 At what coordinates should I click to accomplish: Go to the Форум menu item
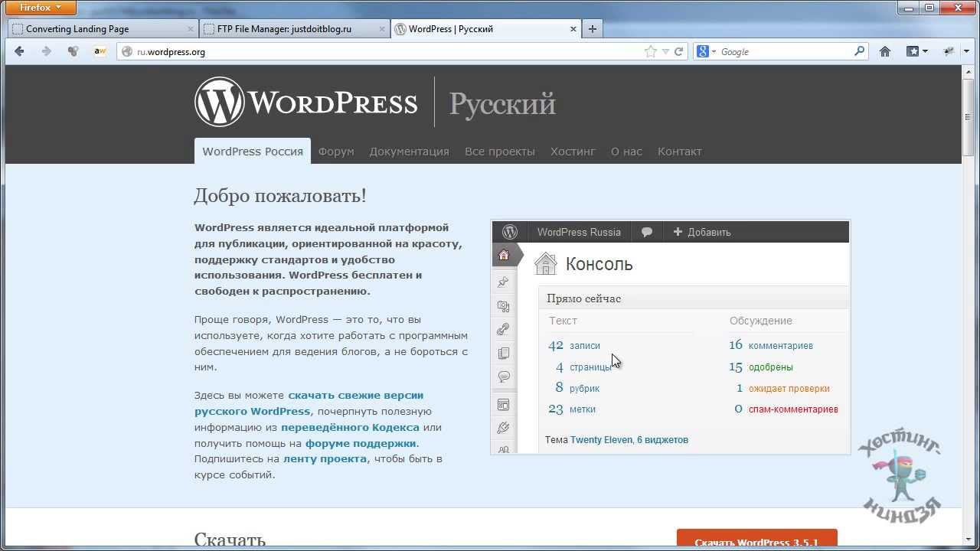click(x=336, y=152)
